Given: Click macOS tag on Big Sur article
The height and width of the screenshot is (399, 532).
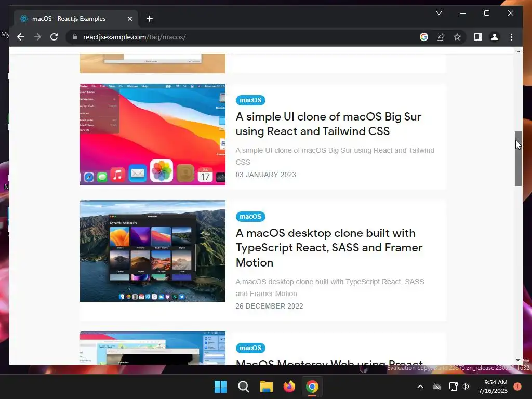Looking at the screenshot, I should [x=250, y=100].
